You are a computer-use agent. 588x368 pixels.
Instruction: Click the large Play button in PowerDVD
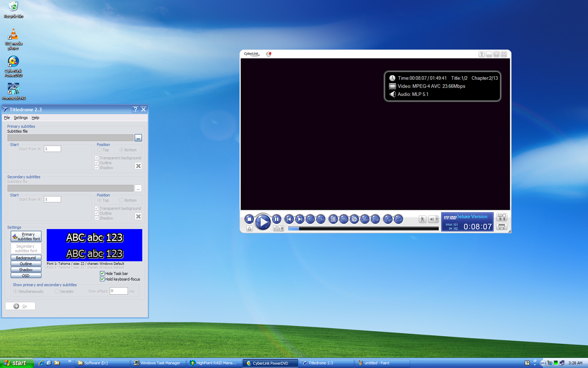263,222
